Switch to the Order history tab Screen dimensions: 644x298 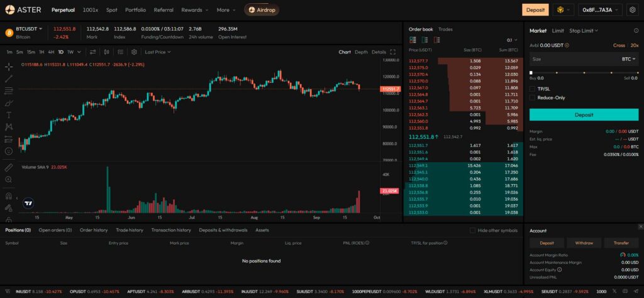tap(93, 230)
